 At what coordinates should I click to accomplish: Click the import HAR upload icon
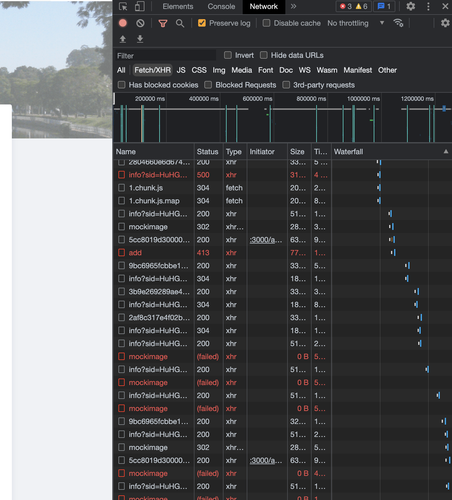click(x=123, y=39)
